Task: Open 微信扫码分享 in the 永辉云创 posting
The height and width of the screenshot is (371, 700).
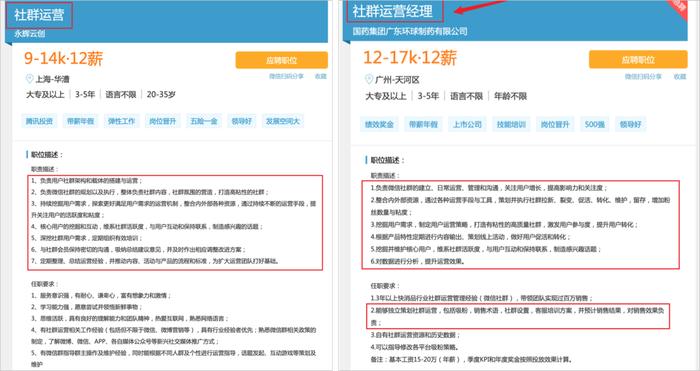Action: click(286, 76)
